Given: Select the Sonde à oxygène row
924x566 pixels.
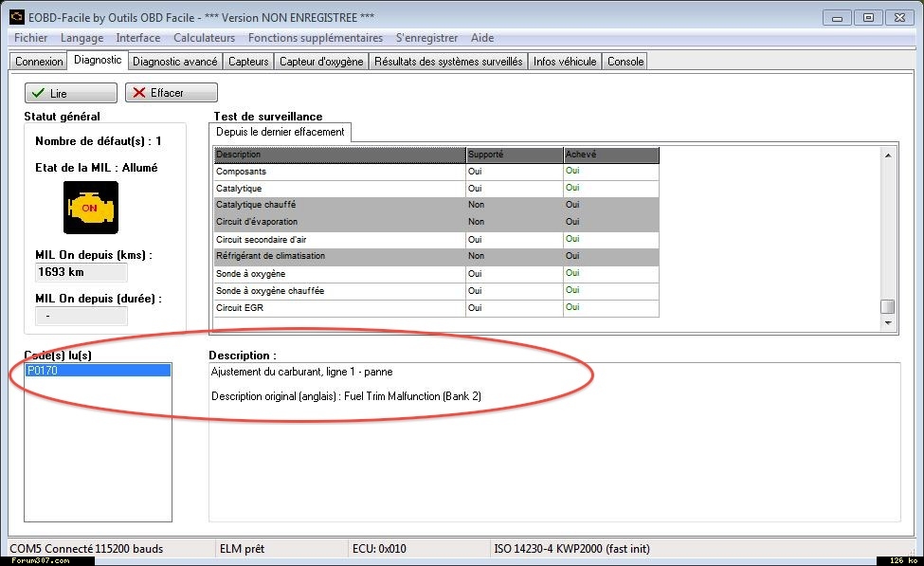Looking at the screenshot, I should 437,274.
